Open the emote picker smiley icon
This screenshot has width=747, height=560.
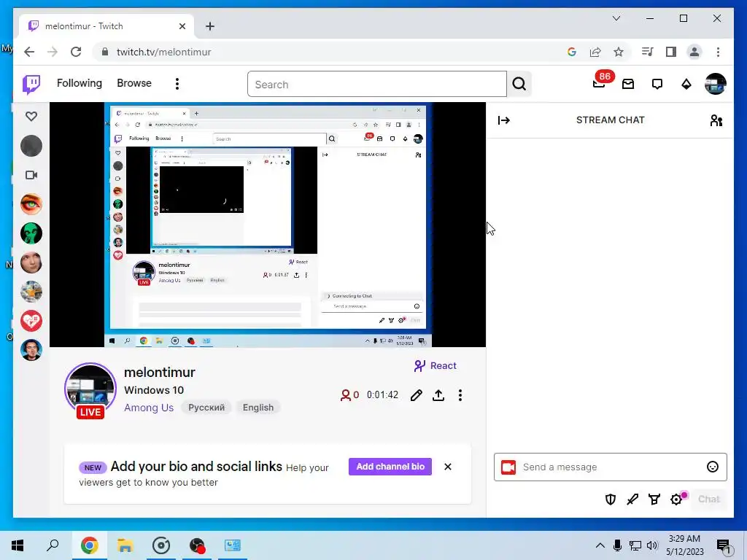click(x=712, y=467)
